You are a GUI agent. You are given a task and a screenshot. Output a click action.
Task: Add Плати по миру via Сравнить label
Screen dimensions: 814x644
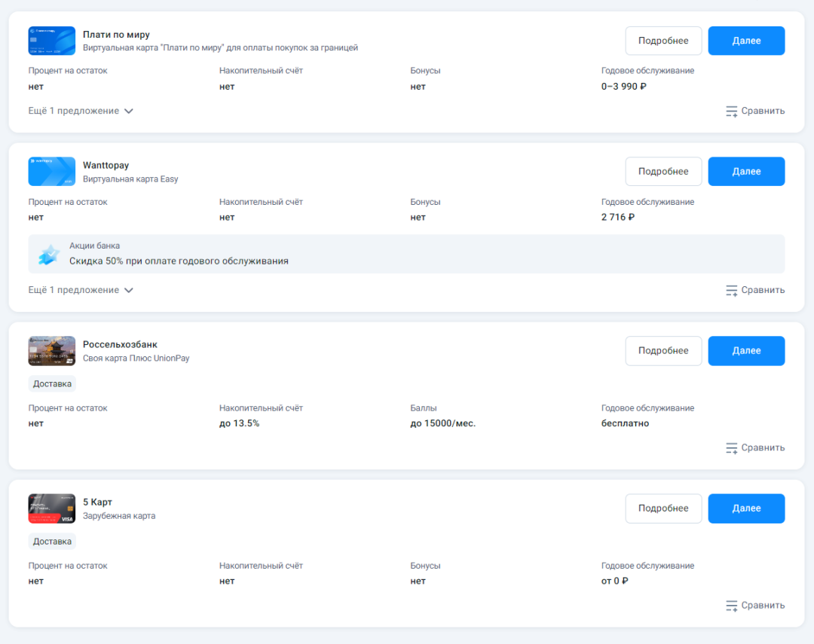click(x=763, y=111)
